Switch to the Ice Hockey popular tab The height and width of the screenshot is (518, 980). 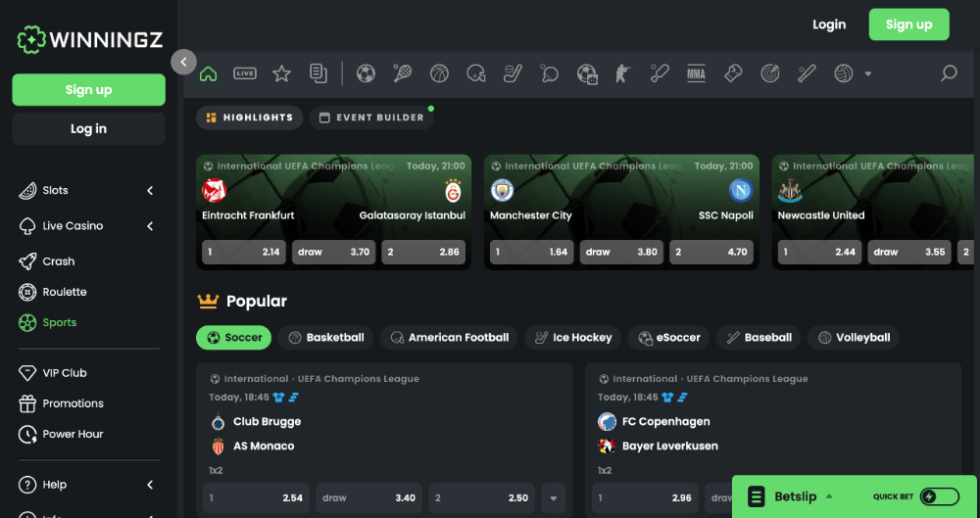click(x=573, y=338)
